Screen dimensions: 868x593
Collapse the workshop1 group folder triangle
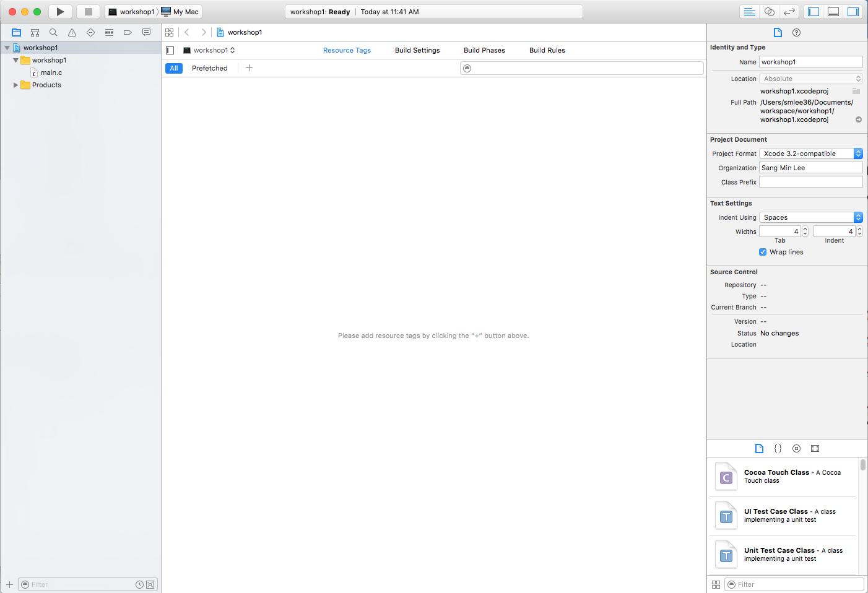(x=15, y=60)
